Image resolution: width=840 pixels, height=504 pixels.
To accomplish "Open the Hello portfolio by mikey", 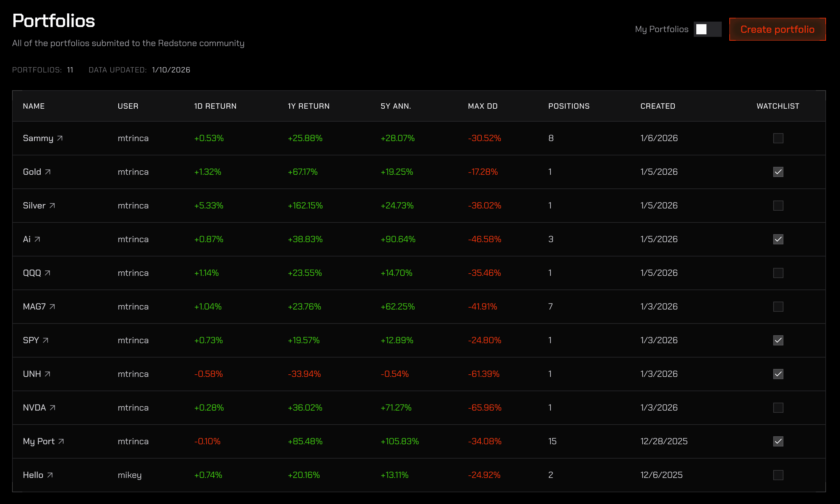I will coord(50,475).
